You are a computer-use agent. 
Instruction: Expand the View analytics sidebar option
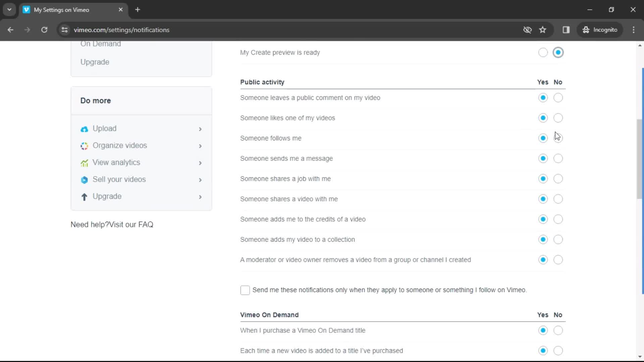[x=200, y=163]
